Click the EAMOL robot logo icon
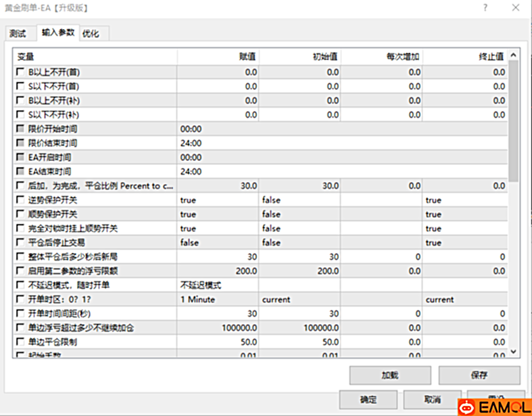Screen dimensions: 532x416 (x=466, y=407)
